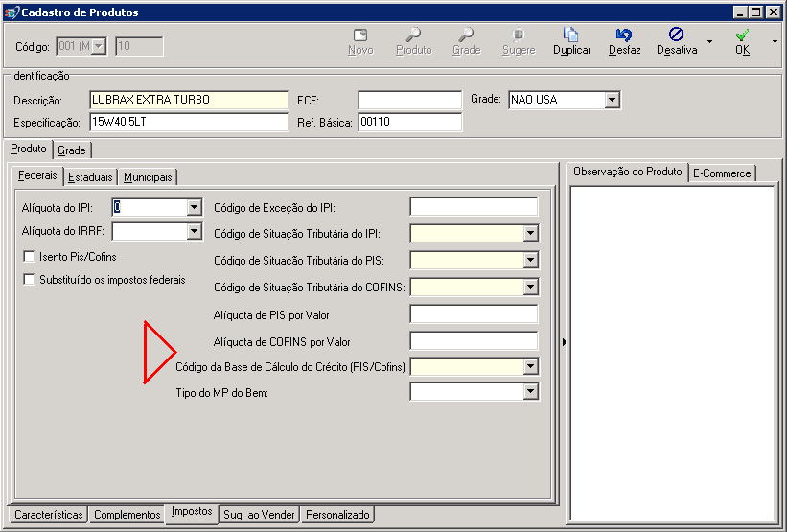Click the Código de Exceção do IPI field

[474, 207]
